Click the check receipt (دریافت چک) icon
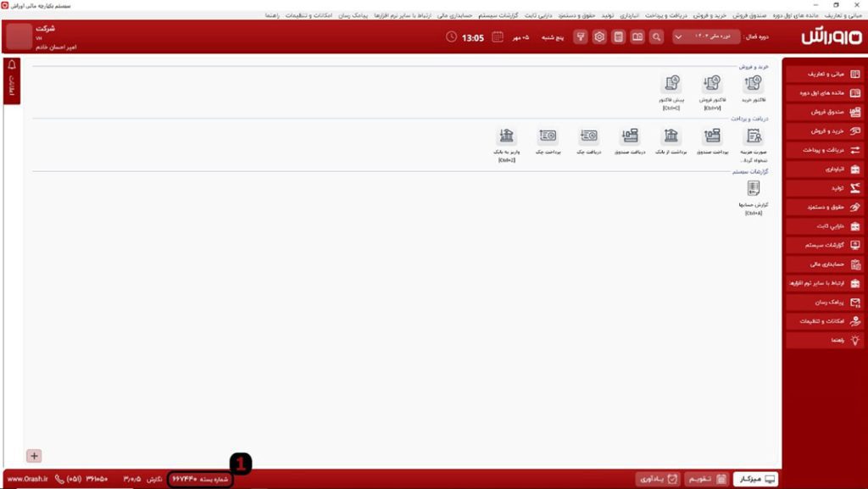 (588, 136)
